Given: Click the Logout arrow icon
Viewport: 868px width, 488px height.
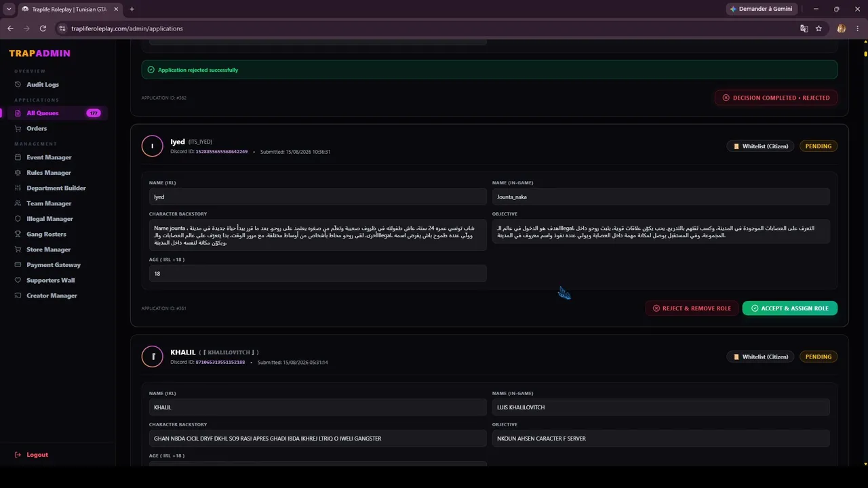Looking at the screenshot, I should 18,455.
